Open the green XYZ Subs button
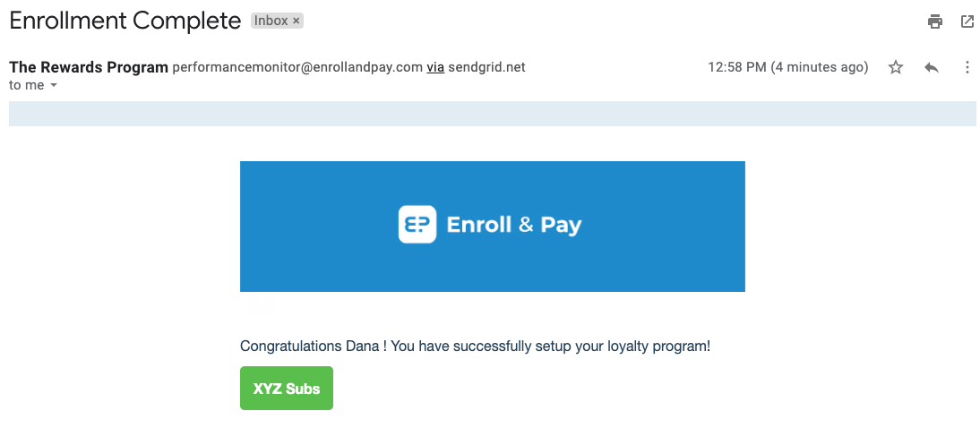Image resolution: width=980 pixels, height=445 pixels. pos(287,388)
